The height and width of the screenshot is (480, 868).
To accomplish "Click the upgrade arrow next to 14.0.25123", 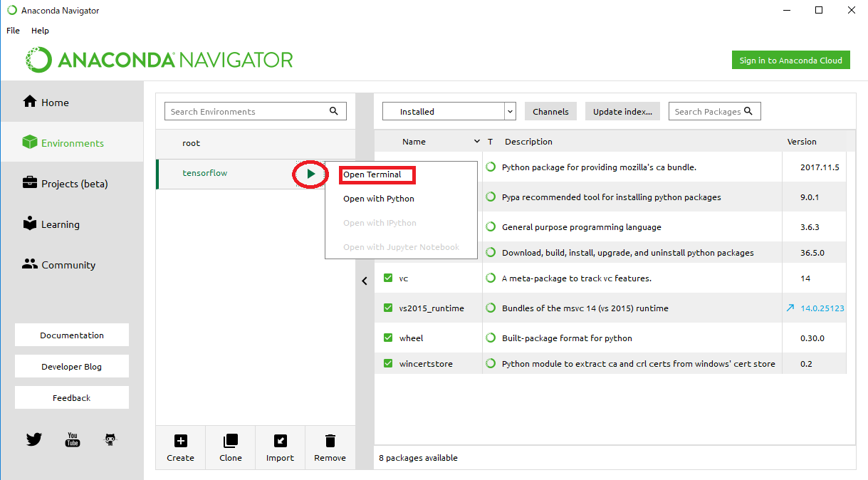I will [790, 308].
